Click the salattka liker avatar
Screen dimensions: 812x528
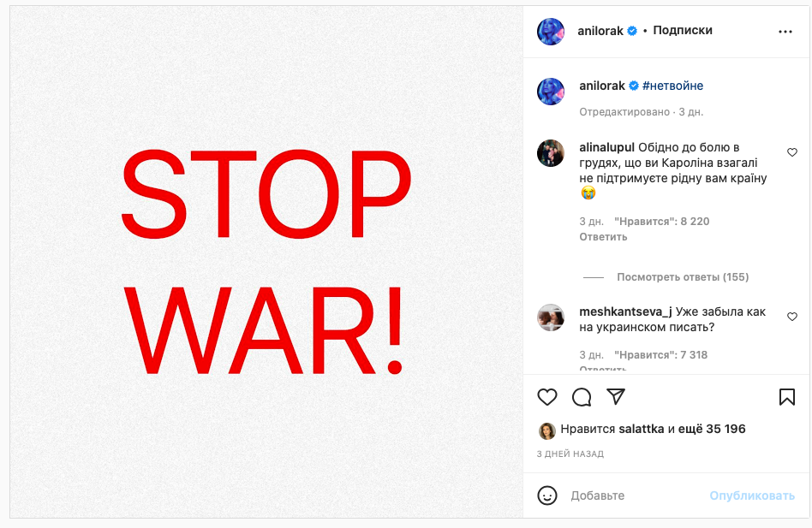[546, 430]
